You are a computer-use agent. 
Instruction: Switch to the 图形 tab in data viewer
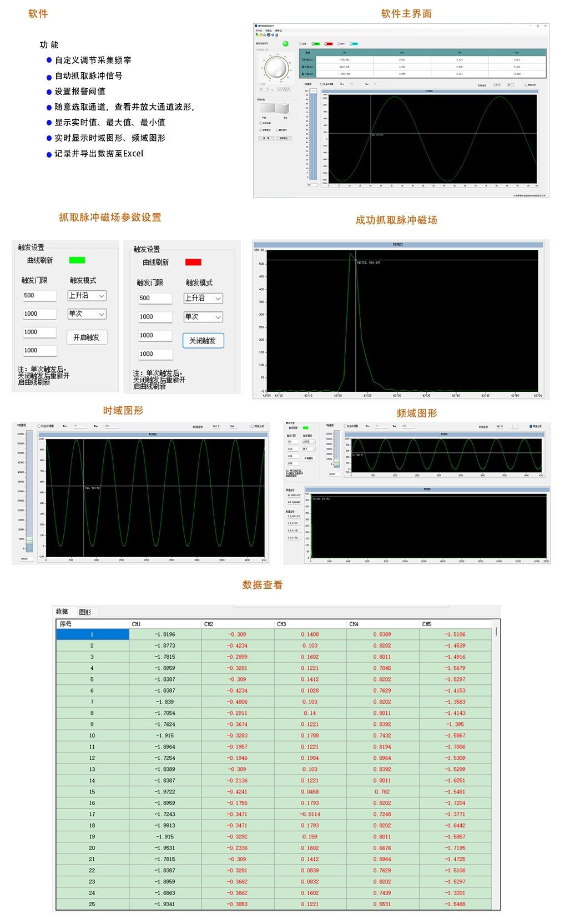coord(85,612)
